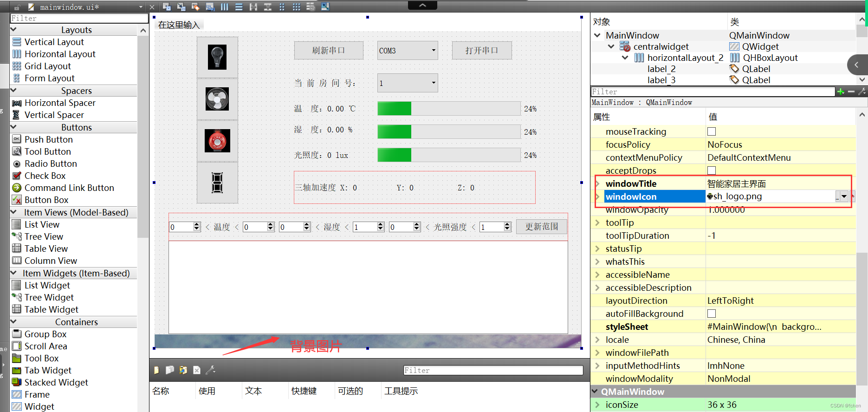
Task: Apply horizontal splitter layout toolbar icon
Action: [x=253, y=7]
